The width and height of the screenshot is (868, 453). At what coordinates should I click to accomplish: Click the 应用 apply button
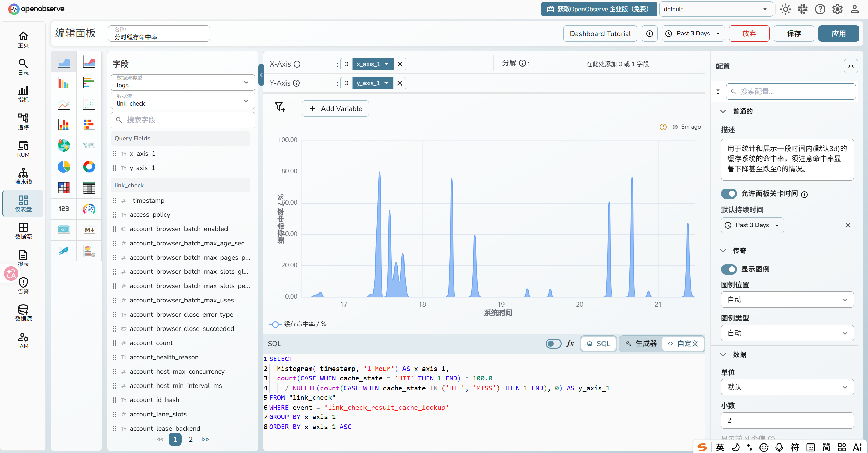(839, 33)
